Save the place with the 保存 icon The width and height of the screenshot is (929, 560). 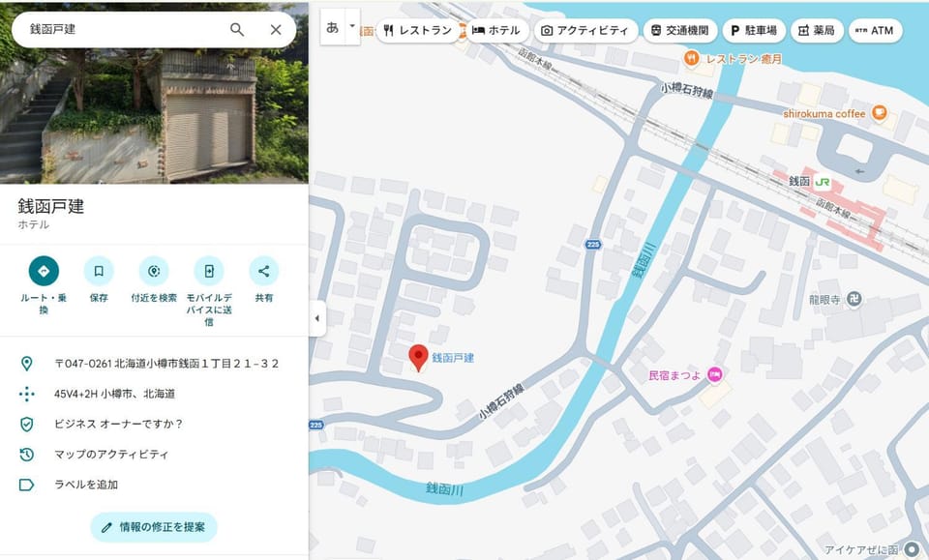[x=99, y=271]
